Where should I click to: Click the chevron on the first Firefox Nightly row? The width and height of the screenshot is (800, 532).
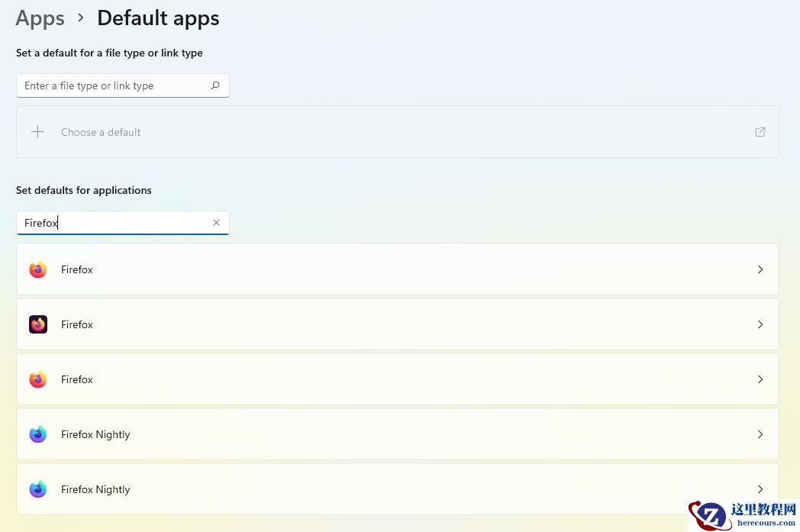pyautogui.click(x=760, y=434)
